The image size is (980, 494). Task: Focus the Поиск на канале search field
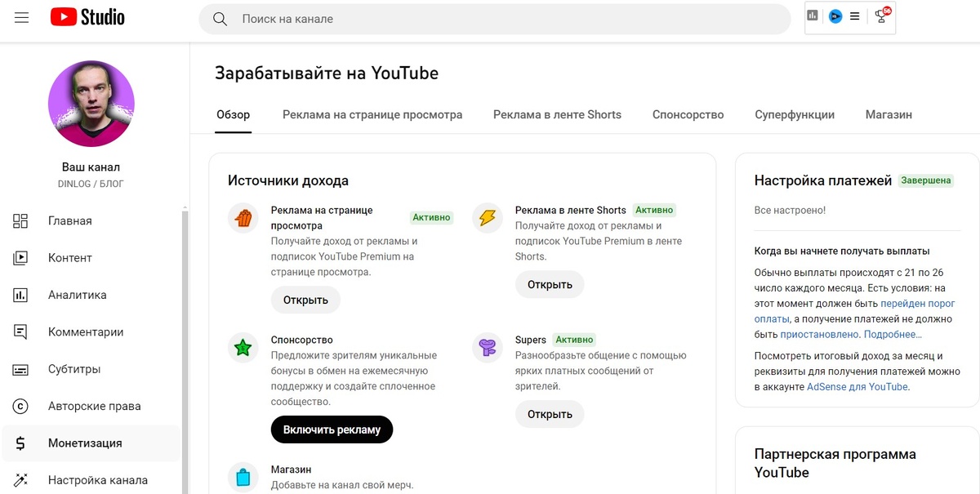tap(495, 19)
